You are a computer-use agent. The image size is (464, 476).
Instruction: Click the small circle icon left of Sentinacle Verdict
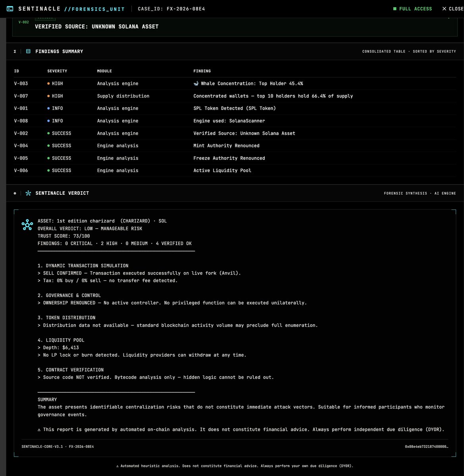click(15, 193)
